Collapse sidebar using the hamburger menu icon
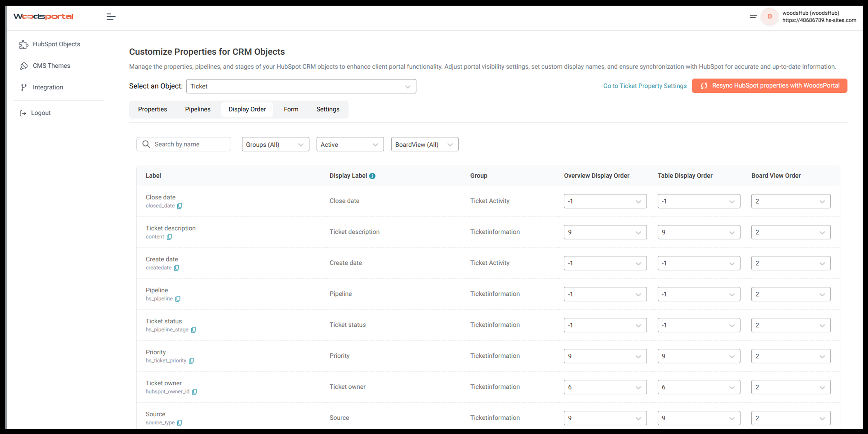Viewport: 868px width, 434px height. (111, 17)
